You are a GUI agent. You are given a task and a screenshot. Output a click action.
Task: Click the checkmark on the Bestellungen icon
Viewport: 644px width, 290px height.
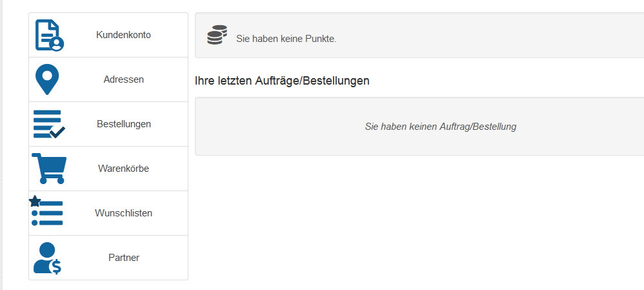click(57, 132)
